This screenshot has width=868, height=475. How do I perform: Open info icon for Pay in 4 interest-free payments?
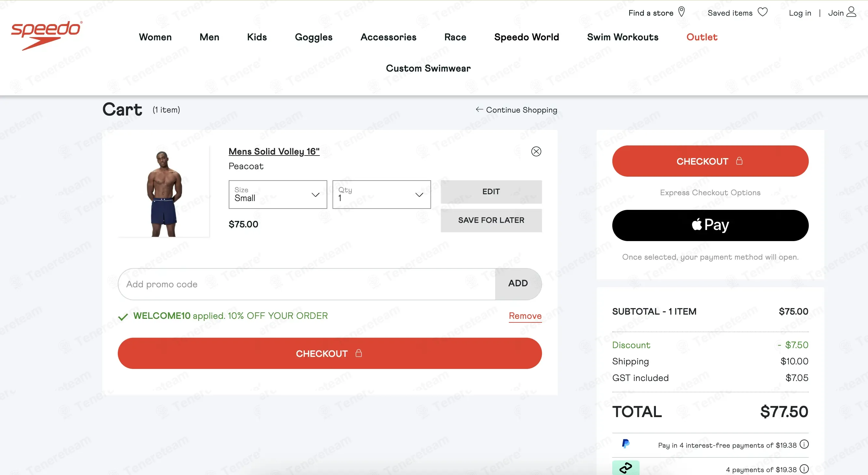coord(804,444)
